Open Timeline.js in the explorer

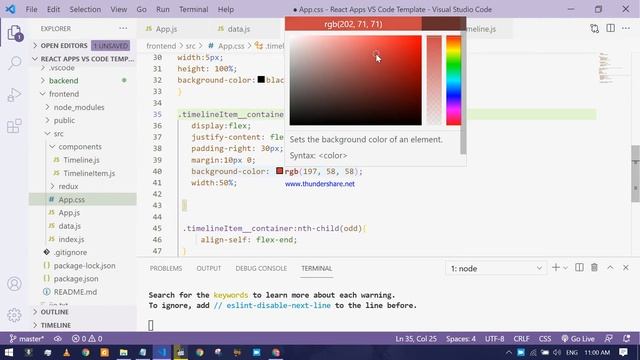point(81,160)
